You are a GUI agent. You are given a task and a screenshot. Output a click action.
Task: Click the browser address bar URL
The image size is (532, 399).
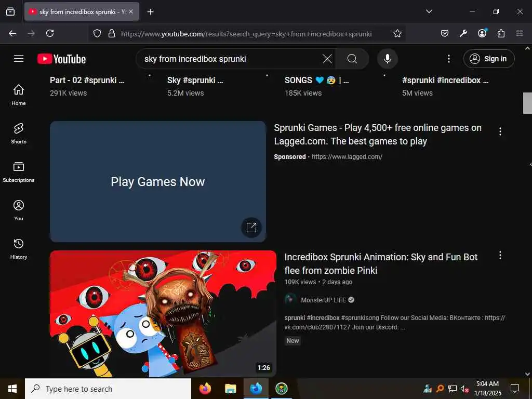[x=246, y=34]
